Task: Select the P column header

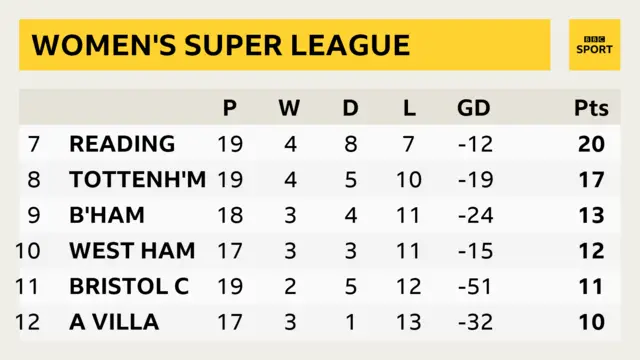Action: tap(230, 108)
